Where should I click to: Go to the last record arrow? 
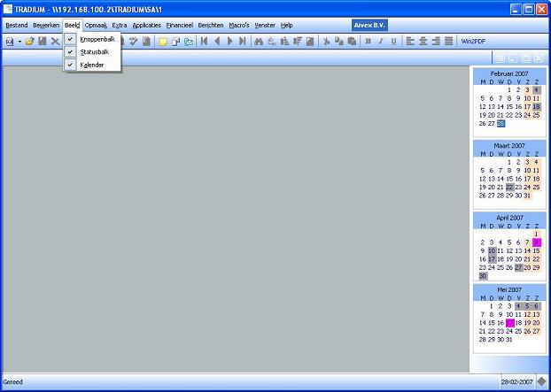click(x=243, y=42)
